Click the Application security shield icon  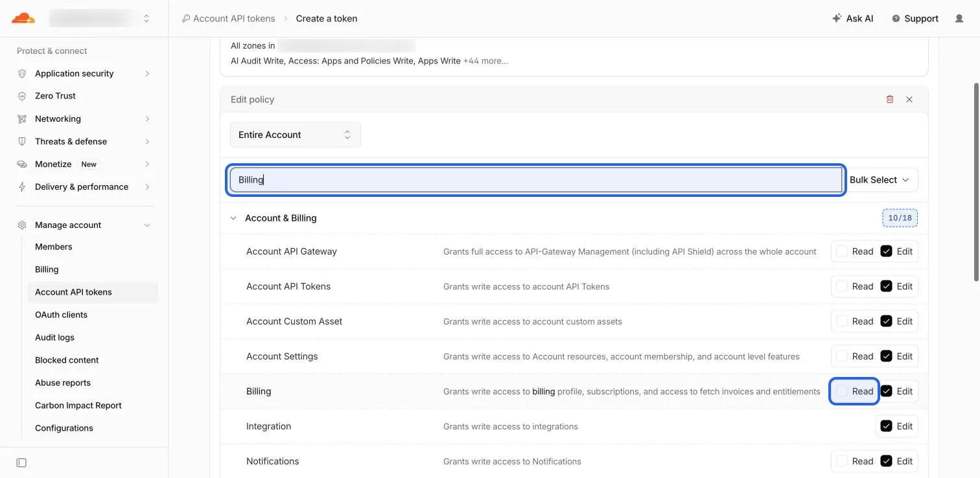click(22, 73)
